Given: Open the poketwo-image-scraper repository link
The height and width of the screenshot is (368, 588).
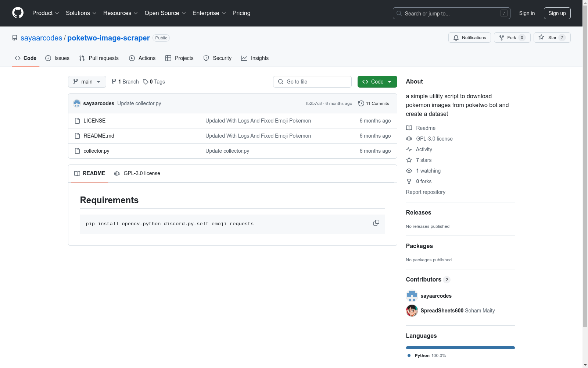Looking at the screenshot, I should tap(108, 38).
